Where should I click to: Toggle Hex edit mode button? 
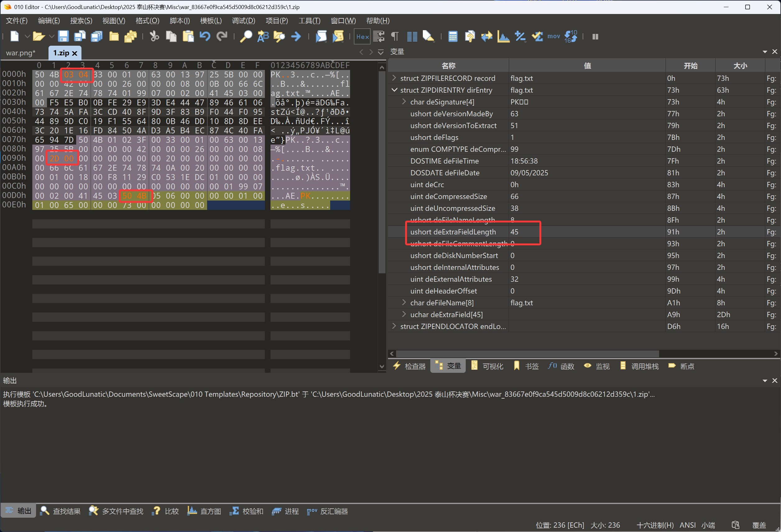pos(362,37)
